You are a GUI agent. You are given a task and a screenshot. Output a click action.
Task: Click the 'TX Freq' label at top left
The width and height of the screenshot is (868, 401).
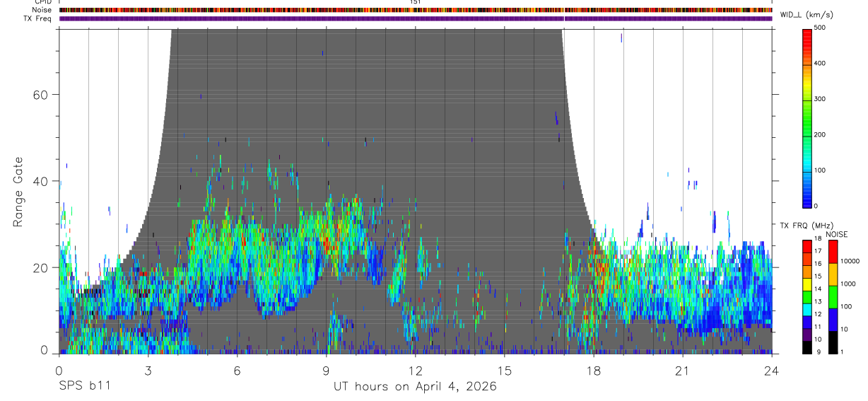(x=37, y=18)
